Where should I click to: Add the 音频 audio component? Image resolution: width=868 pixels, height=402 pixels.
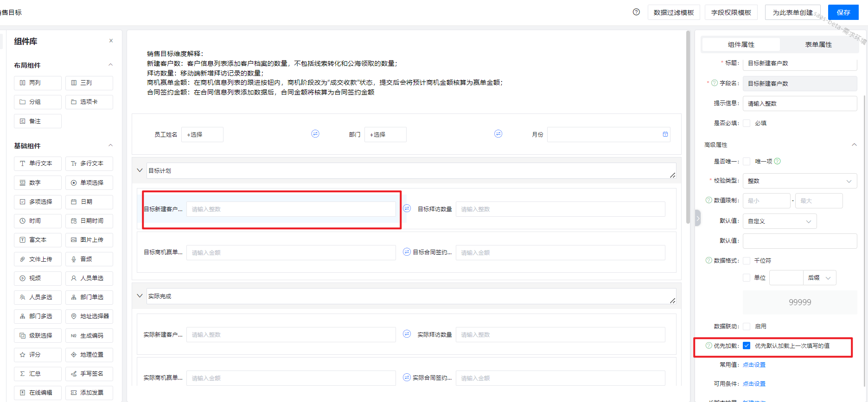(89, 259)
